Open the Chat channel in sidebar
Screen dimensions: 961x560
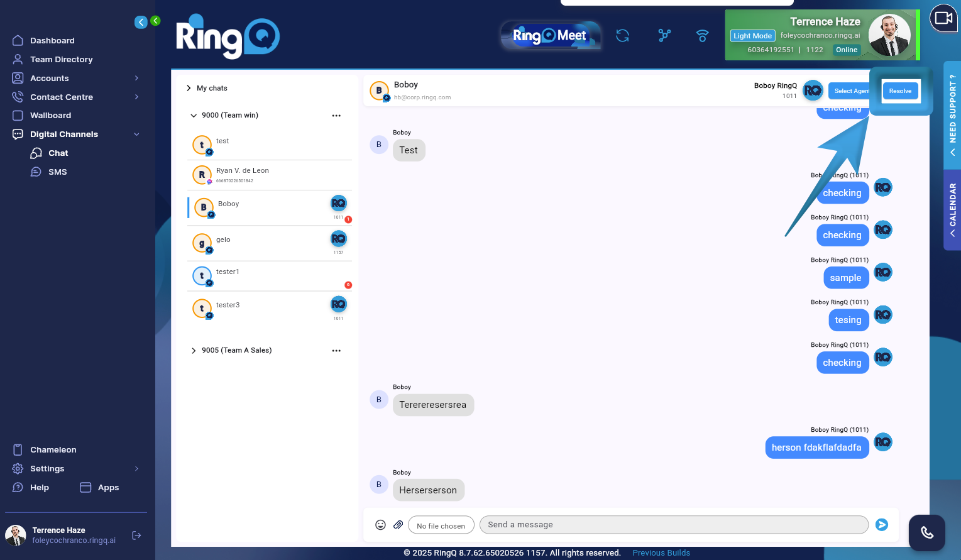(x=57, y=153)
